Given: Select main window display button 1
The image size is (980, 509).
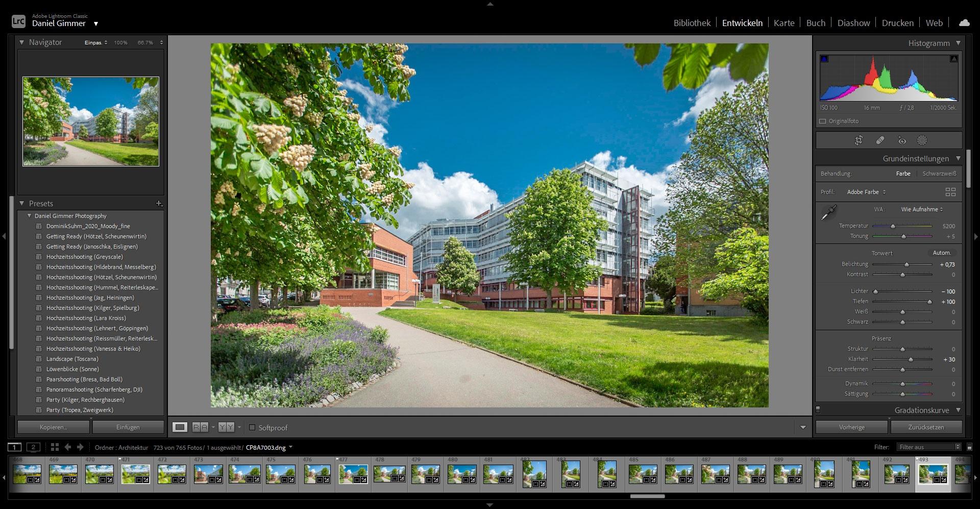Looking at the screenshot, I should [x=14, y=447].
